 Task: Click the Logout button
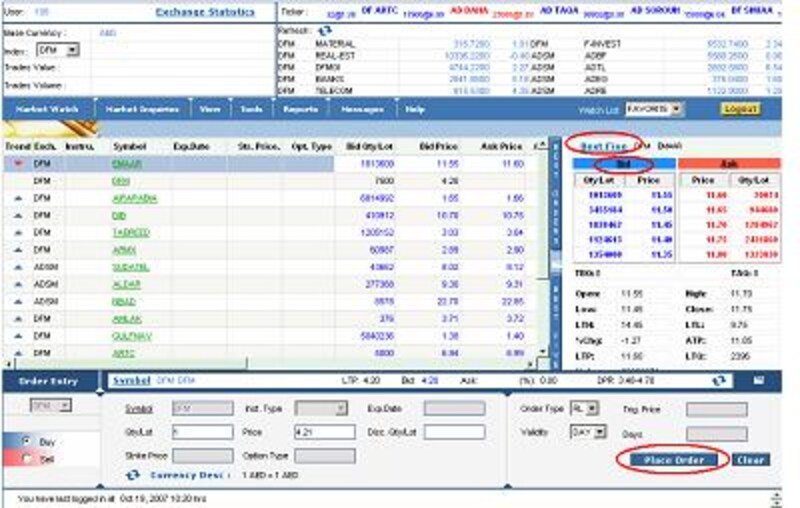tap(740, 108)
